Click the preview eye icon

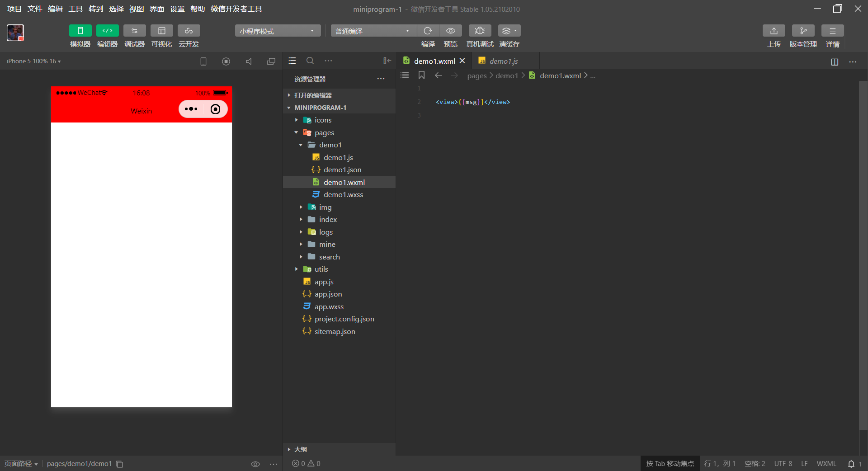[451, 31]
